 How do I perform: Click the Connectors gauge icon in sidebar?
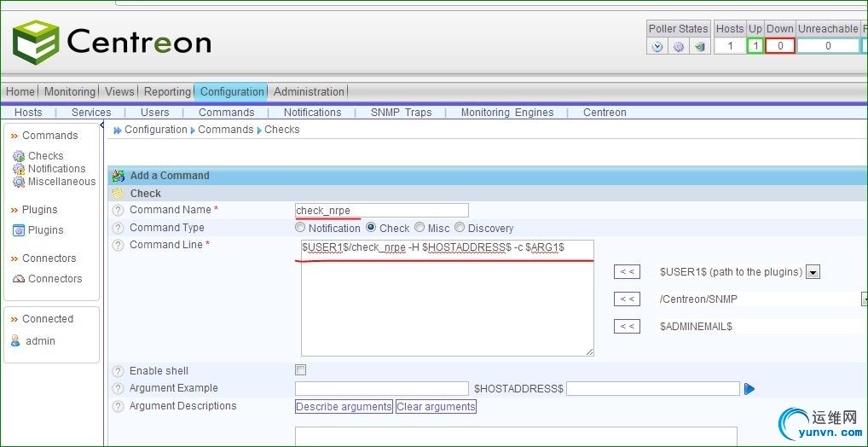pos(19,279)
